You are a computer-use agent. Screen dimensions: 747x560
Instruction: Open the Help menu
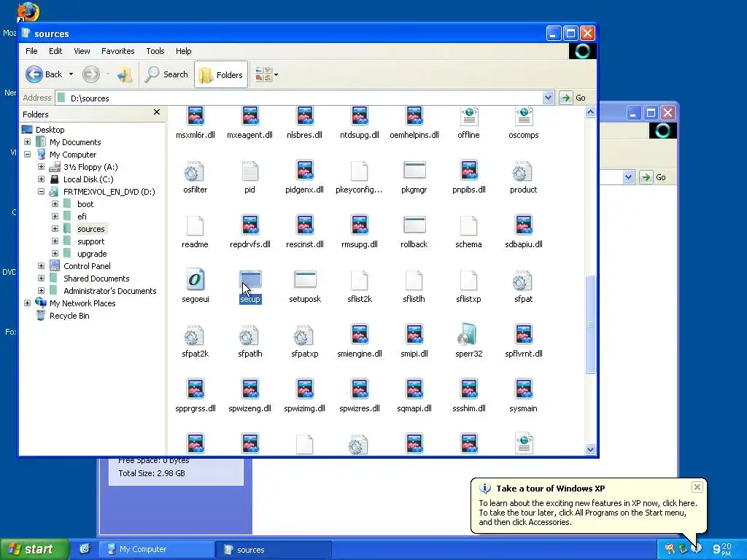pos(183,51)
